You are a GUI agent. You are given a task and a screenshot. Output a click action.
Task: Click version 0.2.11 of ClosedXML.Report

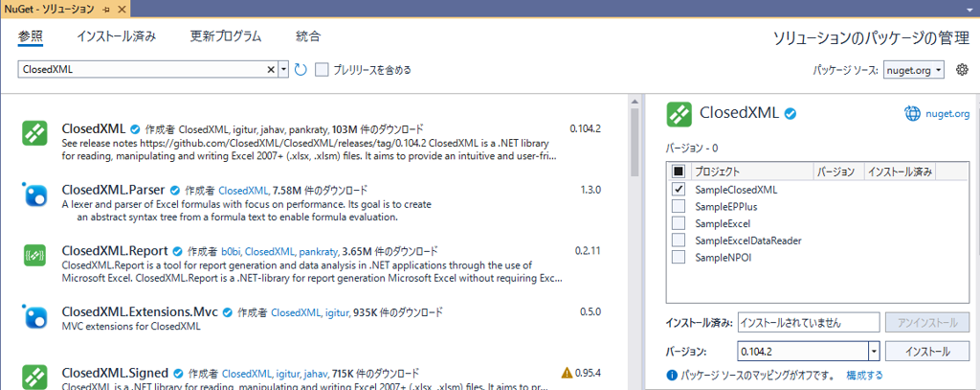588,252
